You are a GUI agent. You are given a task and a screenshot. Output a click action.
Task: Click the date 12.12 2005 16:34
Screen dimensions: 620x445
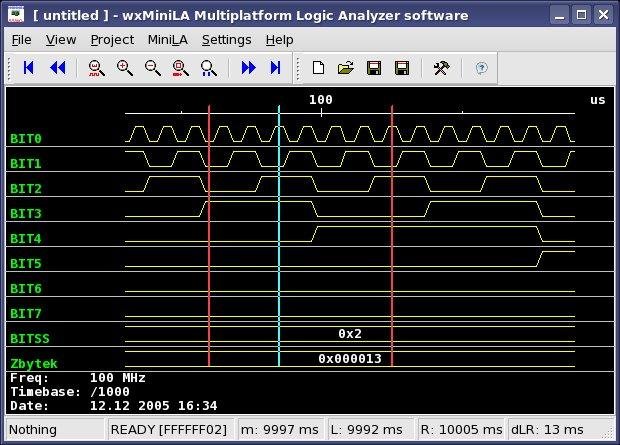(153, 405)
